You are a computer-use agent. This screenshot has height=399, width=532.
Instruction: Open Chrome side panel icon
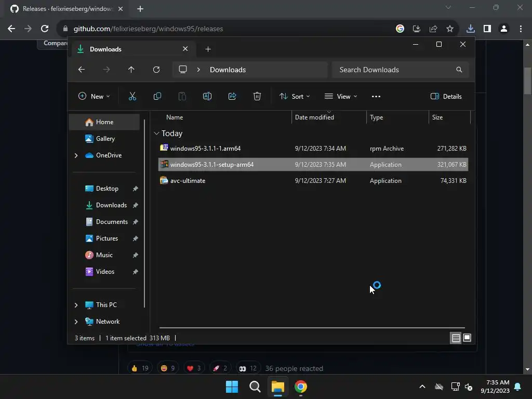click(487, 29)
